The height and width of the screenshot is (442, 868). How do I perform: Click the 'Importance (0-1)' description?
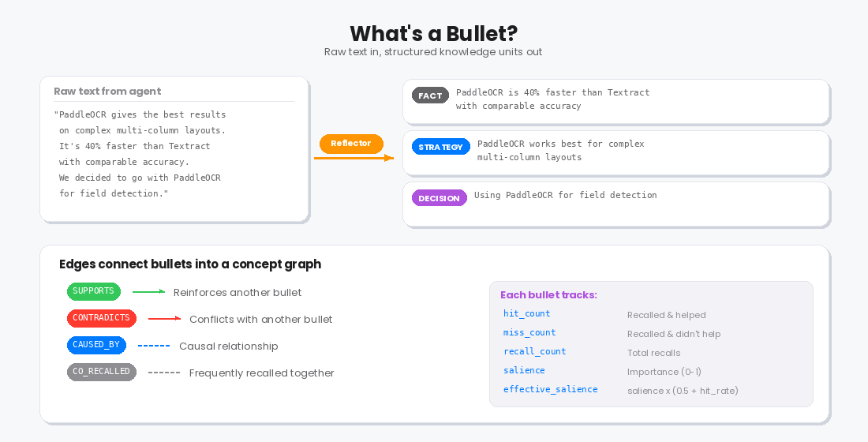[664, 372]
